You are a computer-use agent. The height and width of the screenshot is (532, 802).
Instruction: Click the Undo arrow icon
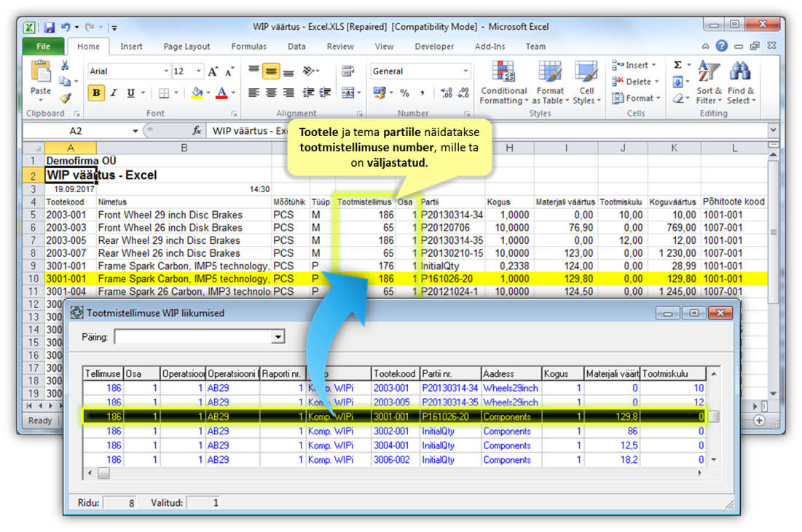[66, 27]
